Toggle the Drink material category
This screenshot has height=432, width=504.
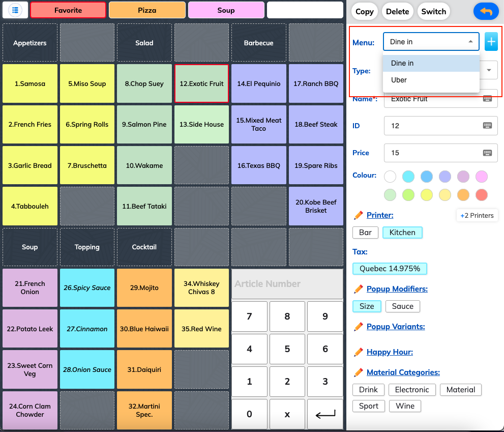(x=368, y=390)
